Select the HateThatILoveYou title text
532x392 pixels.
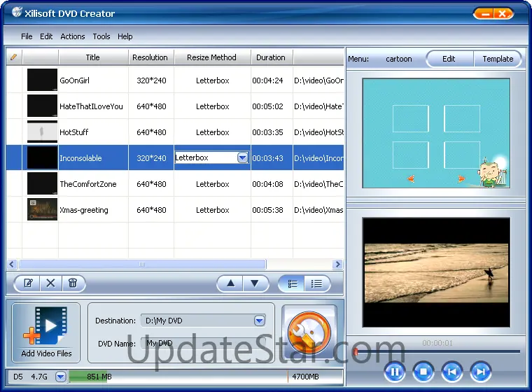click(91, 106)
